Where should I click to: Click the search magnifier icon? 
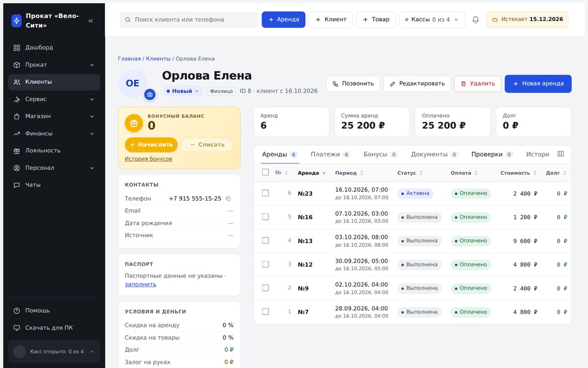(128, 20)
